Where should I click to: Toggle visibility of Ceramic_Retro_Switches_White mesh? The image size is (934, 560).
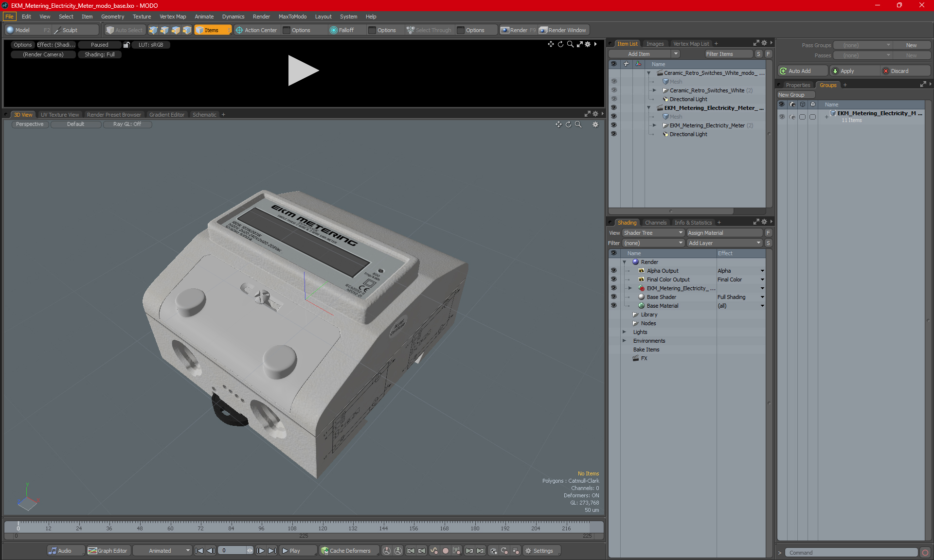point(614,81)
